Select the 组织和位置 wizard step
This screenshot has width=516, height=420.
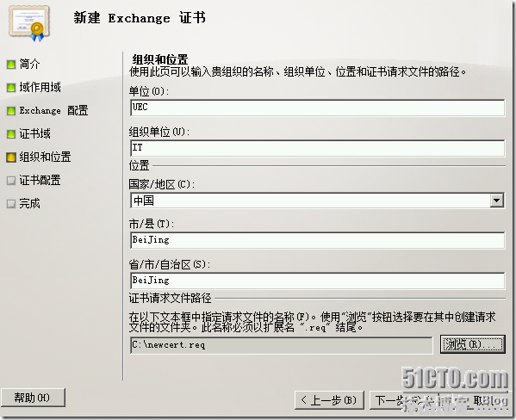tap(45, 157)
